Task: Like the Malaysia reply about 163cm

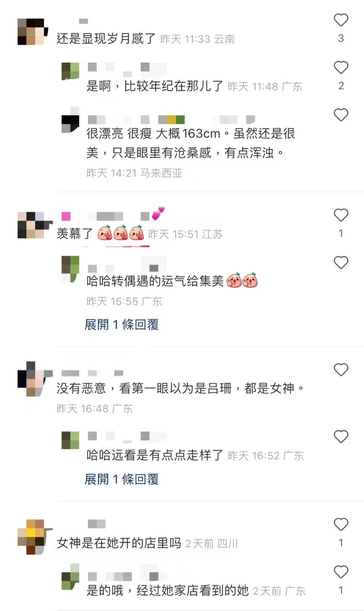Action: pos(341,115)
